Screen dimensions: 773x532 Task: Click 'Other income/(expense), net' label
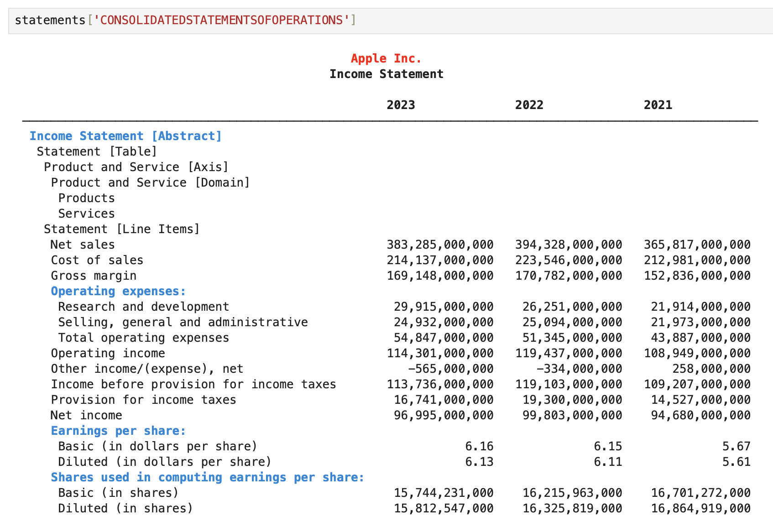pos(147,369)
